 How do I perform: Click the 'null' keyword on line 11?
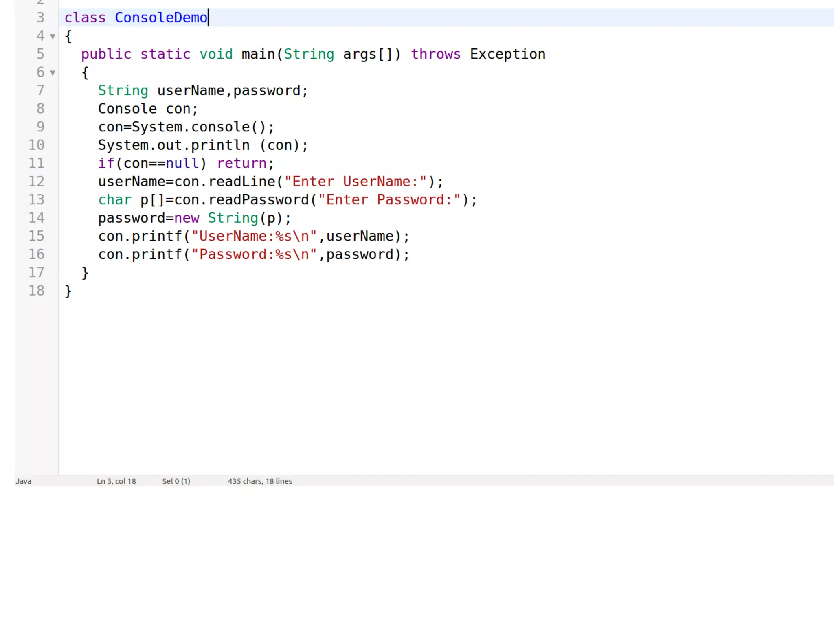tap(182, 163)
